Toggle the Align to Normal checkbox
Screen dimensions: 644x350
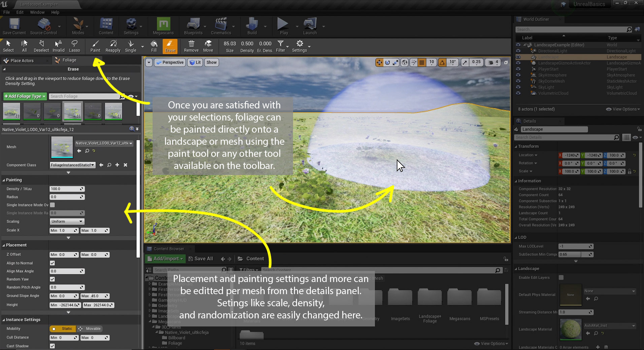(52, 263)
